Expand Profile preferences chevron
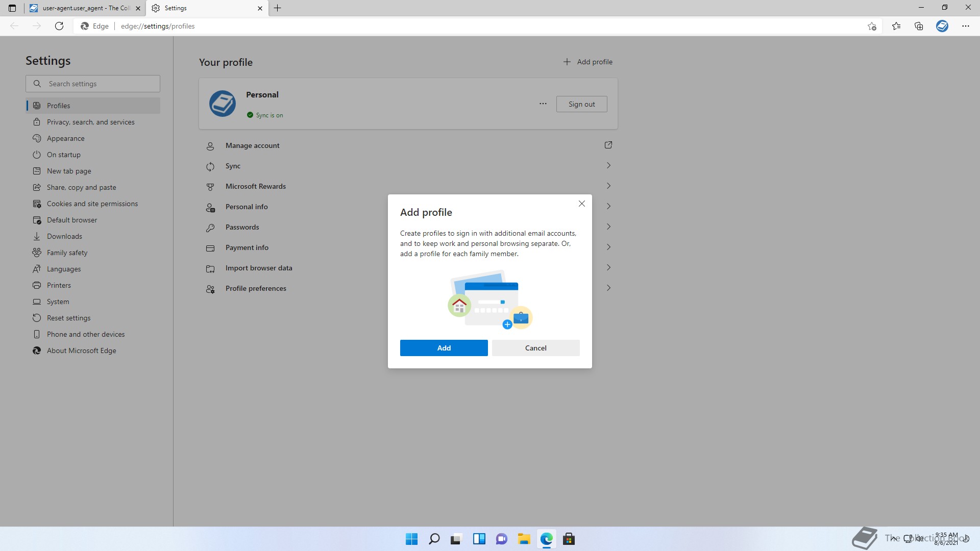The width and height of the screenshot is (980, 551). (608, 288)
